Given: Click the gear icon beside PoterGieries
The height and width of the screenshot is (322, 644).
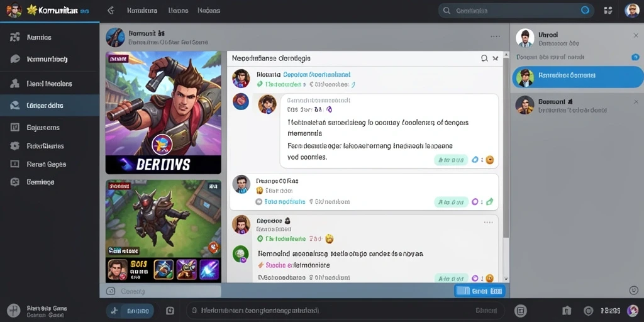Looking at the screenshot, I should (x=15, y=146).
